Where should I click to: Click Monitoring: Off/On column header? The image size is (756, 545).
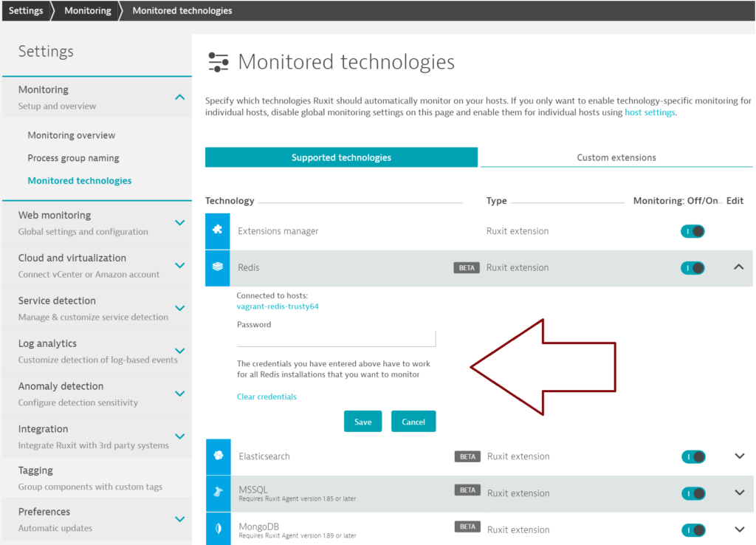(x=676, y=201)
